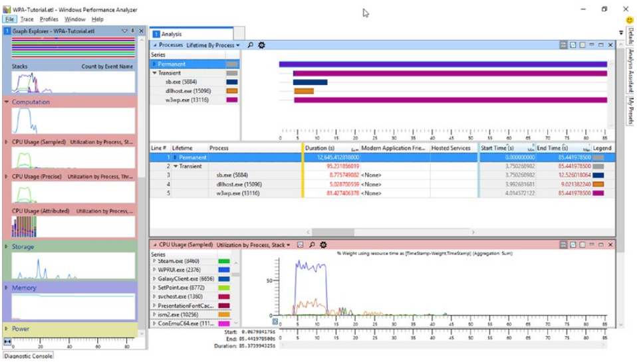Switch Processes panel to graph and table layout
Screen dimensions: 637x364
(563, 45)
